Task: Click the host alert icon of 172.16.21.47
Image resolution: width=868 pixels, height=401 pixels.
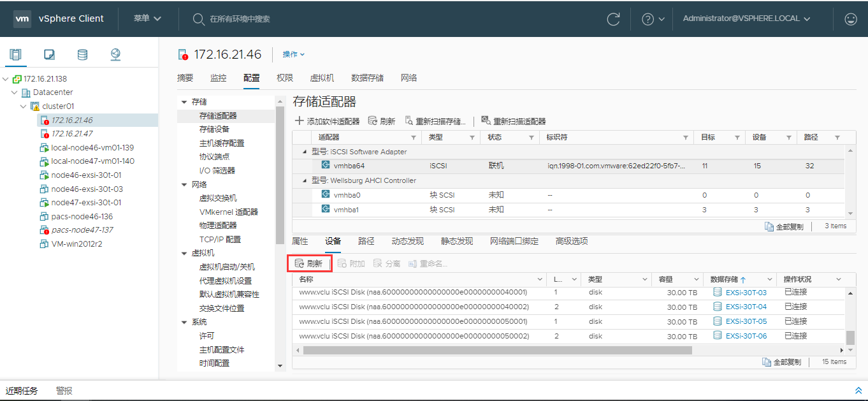Action: tap(45, 134)
